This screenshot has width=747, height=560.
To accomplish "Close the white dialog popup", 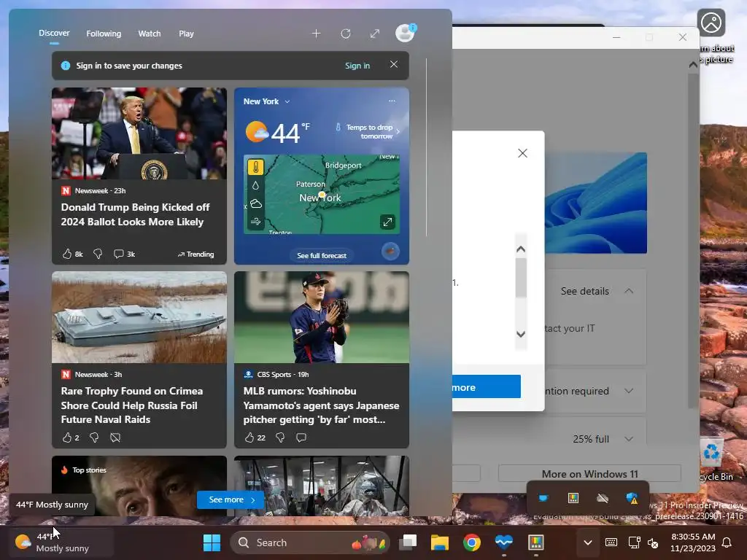I will 522,153.
